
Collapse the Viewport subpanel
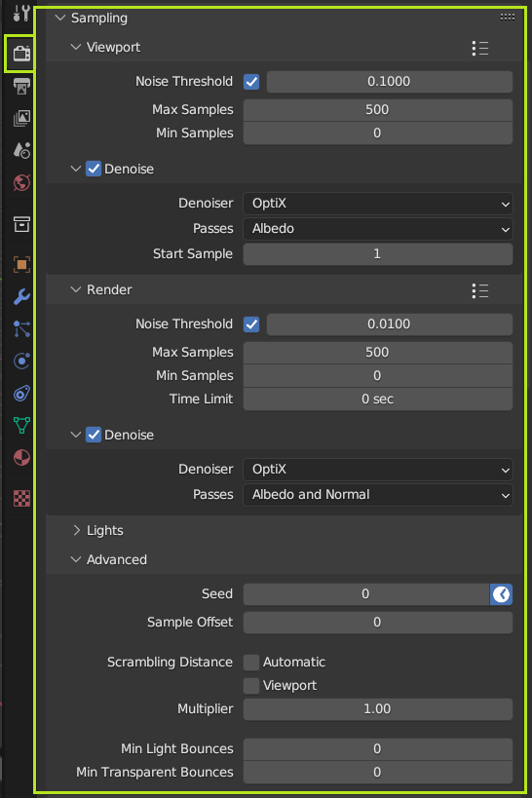[76, 47]
